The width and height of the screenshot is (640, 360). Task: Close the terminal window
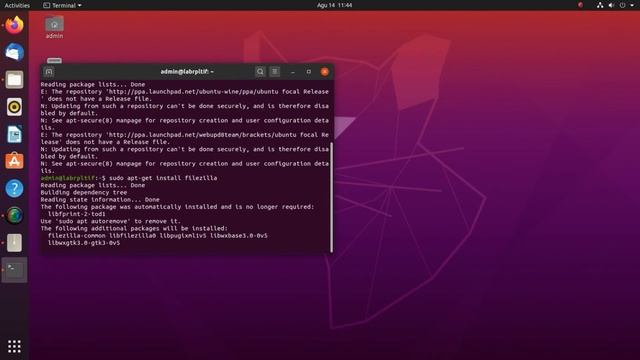point(324,72)
